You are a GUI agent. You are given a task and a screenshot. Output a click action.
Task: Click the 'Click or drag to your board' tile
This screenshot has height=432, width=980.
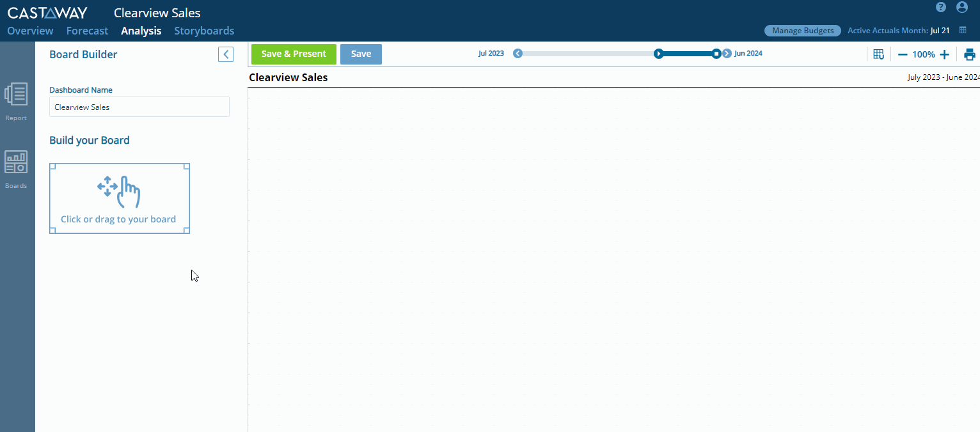tap(120, 198)
